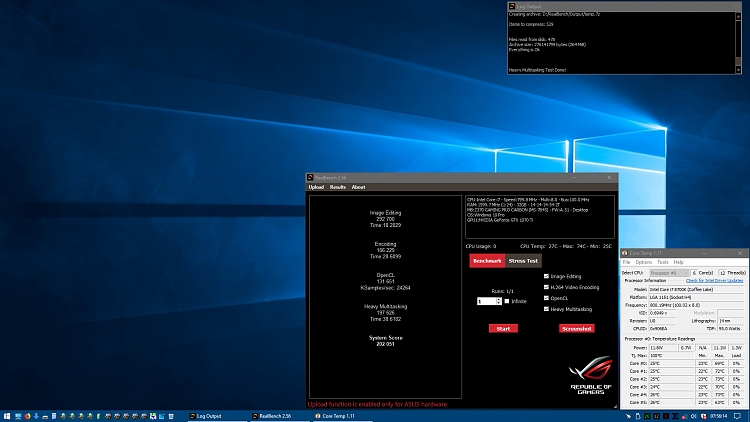Click the Log Output window title icon
The width and height of the screenshot is (750, 422).
coord(512,6)
